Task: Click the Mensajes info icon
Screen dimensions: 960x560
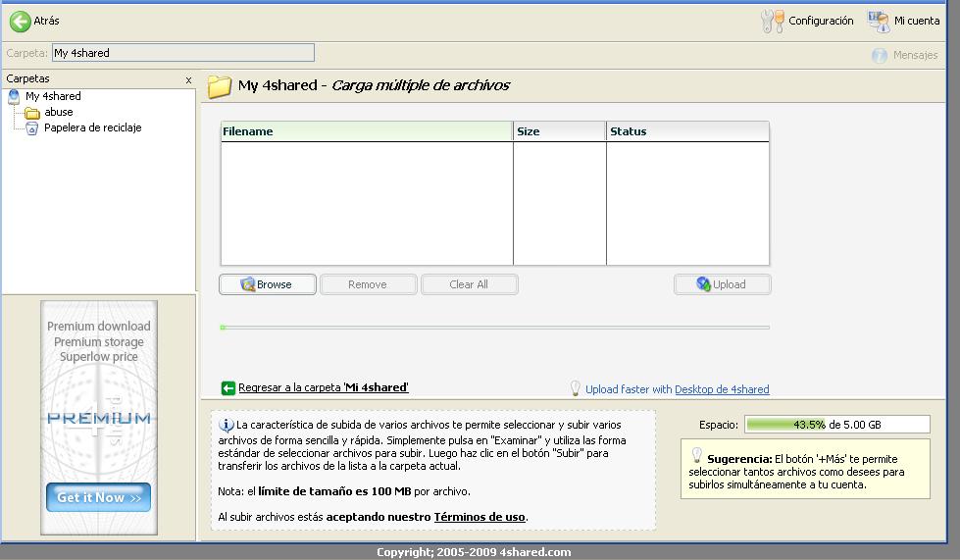Action: [880, 55]
